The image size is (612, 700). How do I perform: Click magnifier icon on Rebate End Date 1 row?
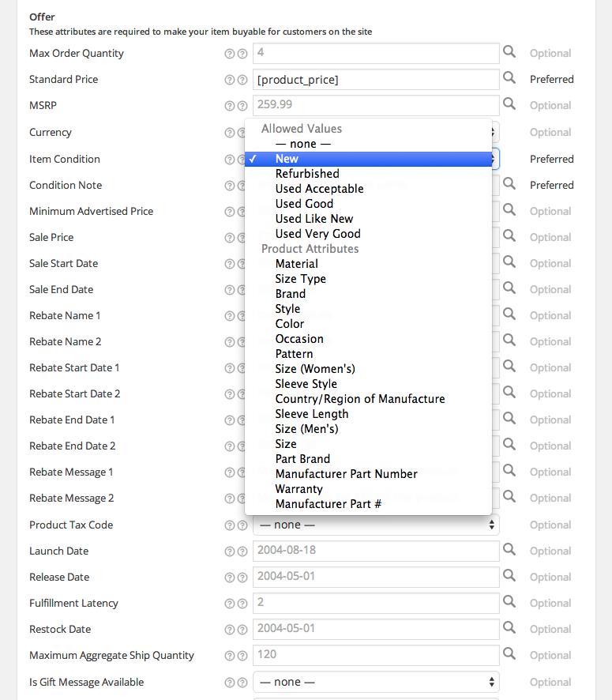[x=509, y=418]
